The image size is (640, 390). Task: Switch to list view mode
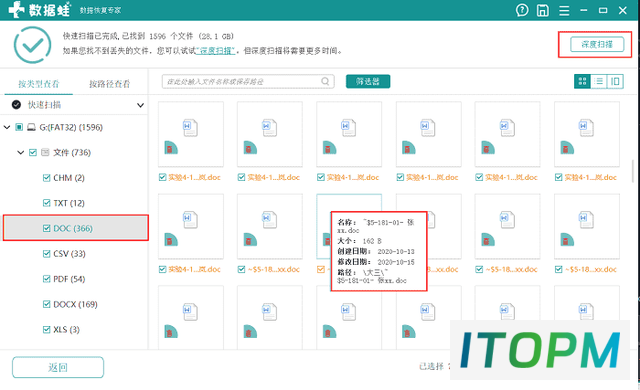coord(599,81)
